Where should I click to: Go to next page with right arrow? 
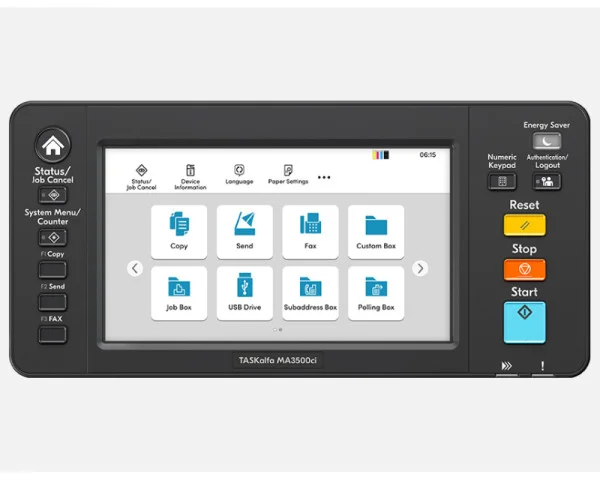420,268
